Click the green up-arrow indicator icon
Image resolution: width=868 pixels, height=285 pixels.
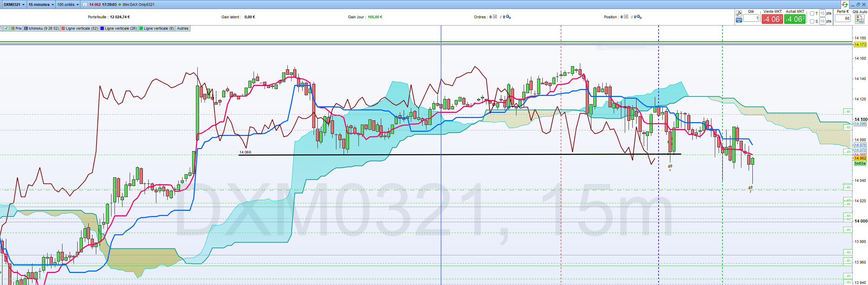click(x=6, y=28)
